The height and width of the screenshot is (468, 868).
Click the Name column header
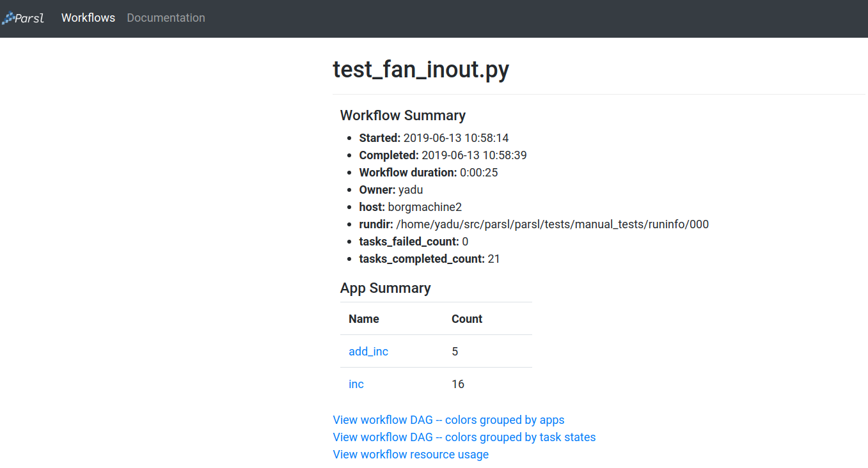[364, 318]
